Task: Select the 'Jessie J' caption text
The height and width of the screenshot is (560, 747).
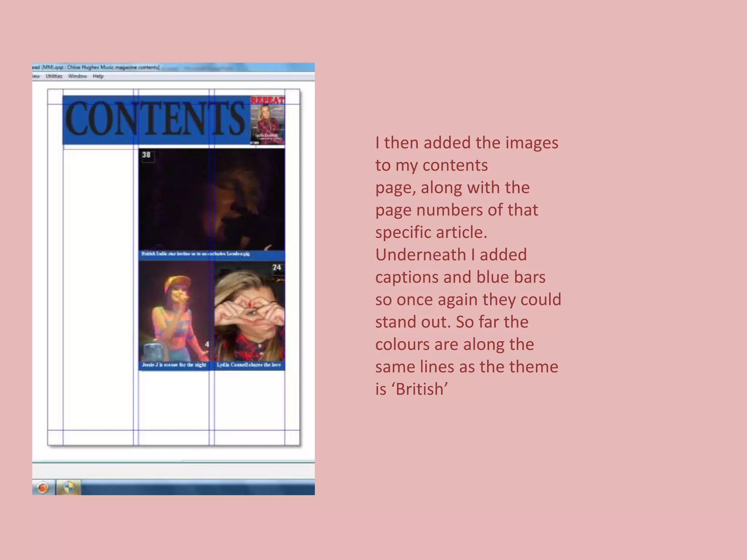Action: [x=174, y=365]
